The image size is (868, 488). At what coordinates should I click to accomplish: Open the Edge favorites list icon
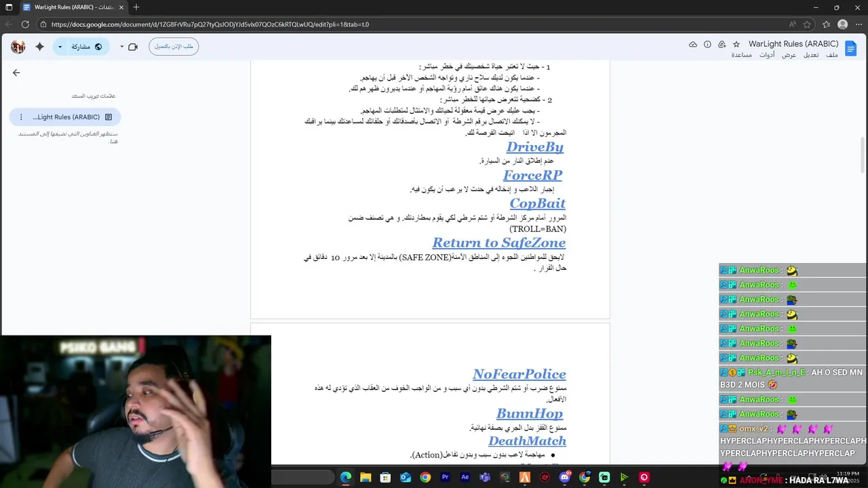(x=826, y=24)
